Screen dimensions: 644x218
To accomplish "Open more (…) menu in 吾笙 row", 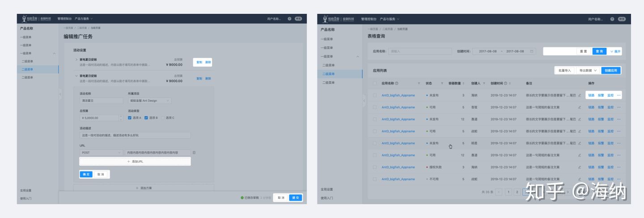I will tap(619, 107).
